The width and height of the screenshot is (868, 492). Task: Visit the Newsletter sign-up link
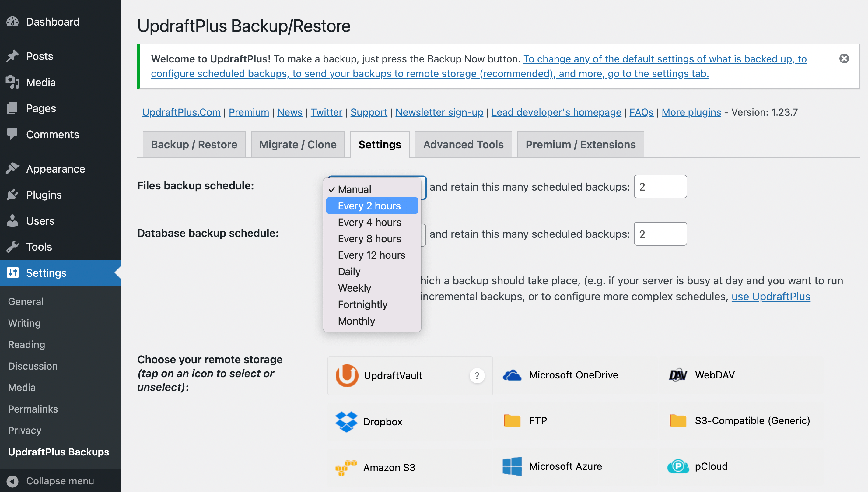[439, 112]
